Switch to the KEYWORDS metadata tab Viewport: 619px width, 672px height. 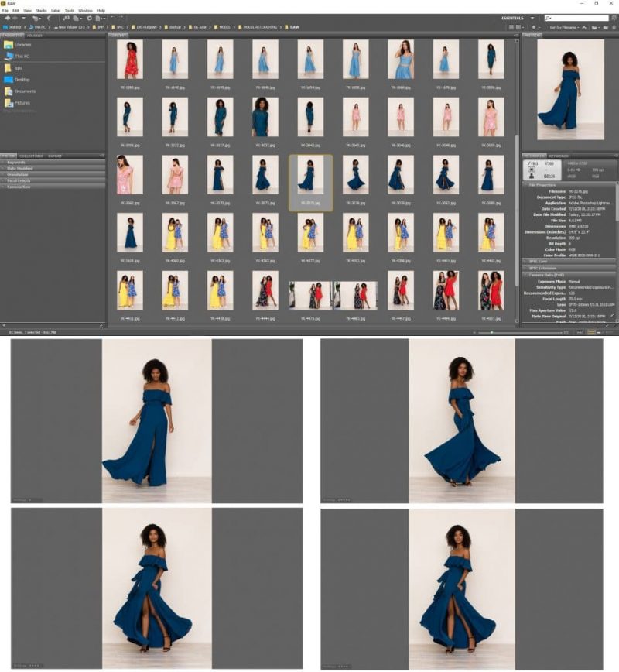(x=557, y=156)
